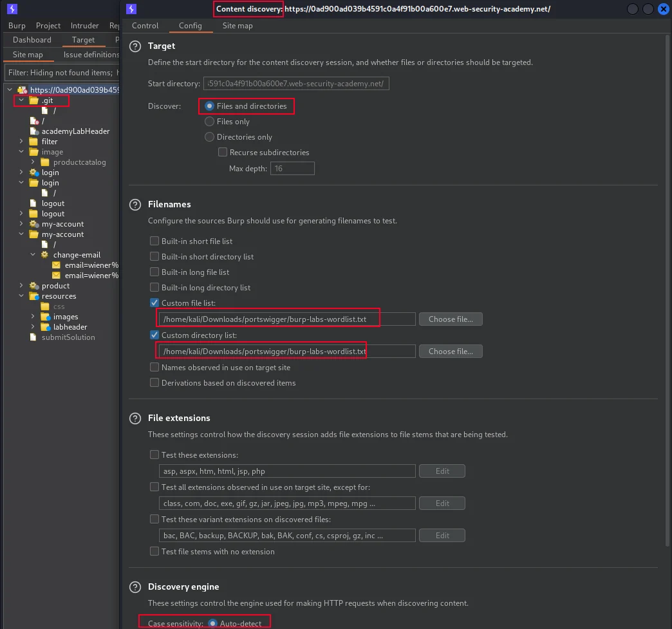This screenshot has height=629, width=672.
Task: Click Edit for excluded extensions list
Action: [442, 503]
